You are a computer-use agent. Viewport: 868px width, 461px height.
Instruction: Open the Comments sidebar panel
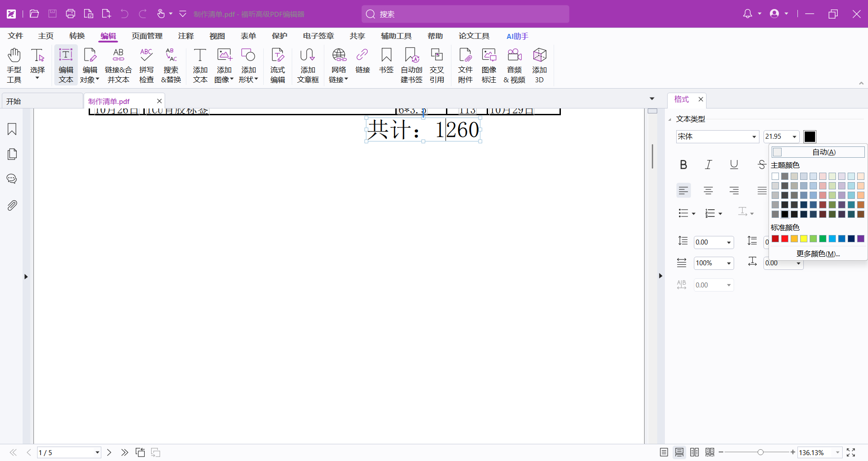tap(12, 179)
